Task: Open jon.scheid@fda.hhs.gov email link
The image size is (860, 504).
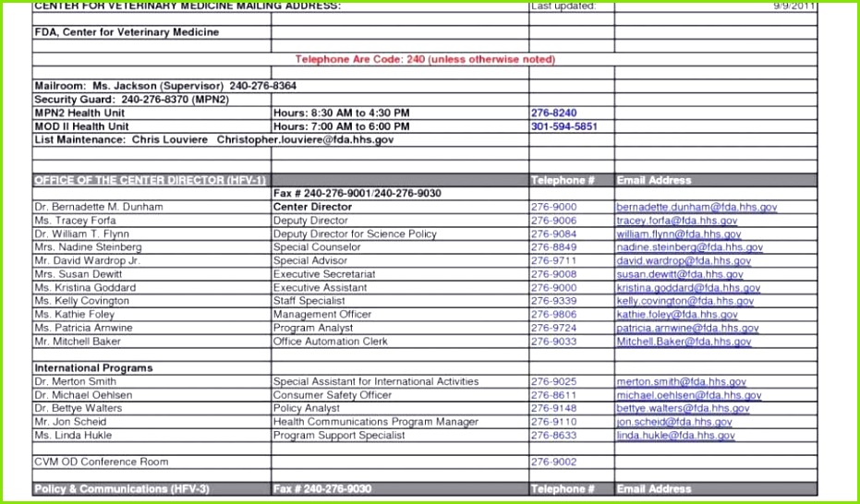Action: coord(674,422)
